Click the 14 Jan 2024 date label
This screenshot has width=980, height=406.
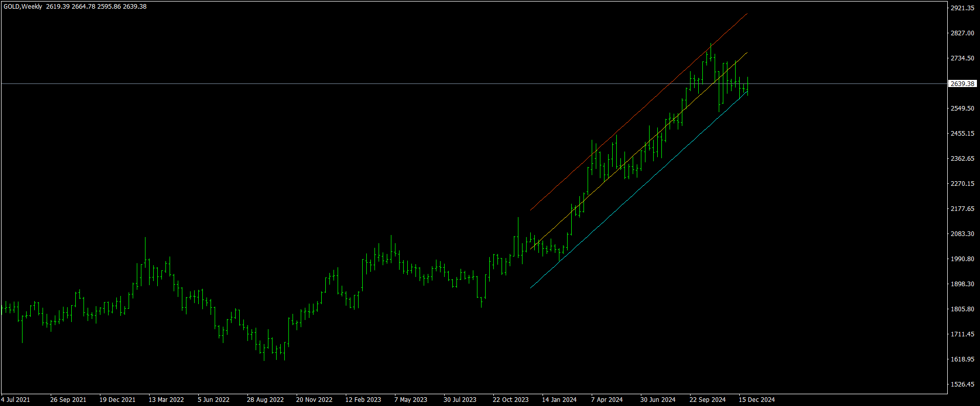point(559,400)
